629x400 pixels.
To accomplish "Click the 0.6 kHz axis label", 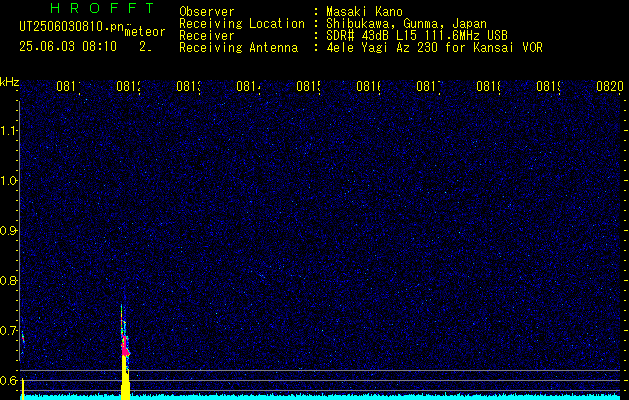I will [x=9, y=380].
